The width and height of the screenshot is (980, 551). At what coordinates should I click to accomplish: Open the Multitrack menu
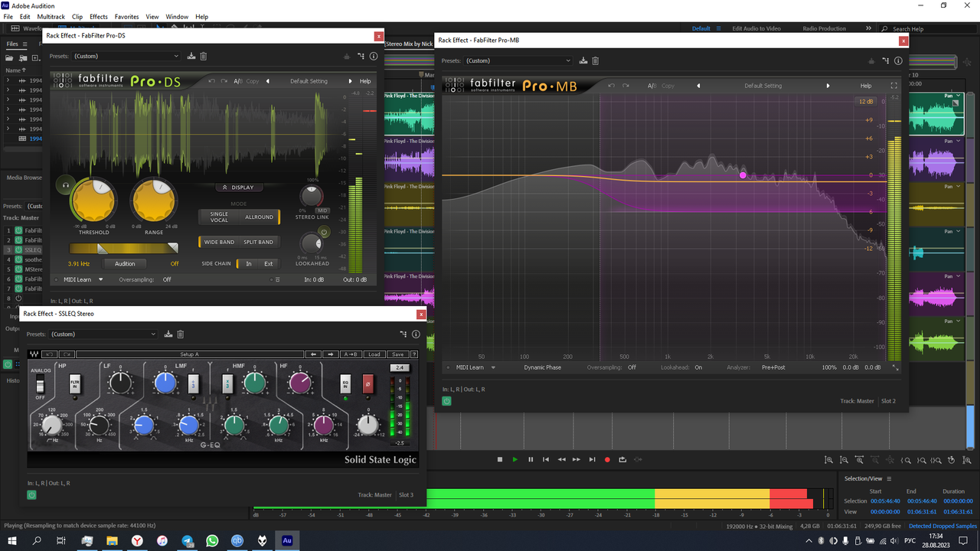pyautogui.click(x=51, y=16)
